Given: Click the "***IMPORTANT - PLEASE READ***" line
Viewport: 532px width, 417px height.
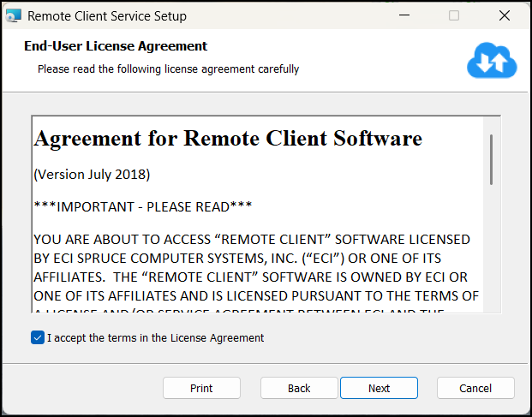Looking at the screenshot, I should pyautogui.click(x=143, y=206).
